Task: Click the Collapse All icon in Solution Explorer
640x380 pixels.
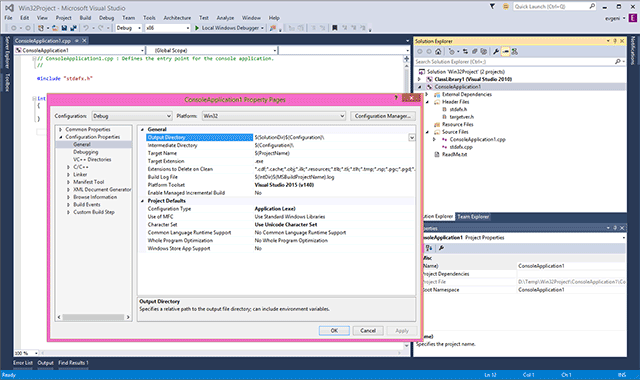Action: 474,51
